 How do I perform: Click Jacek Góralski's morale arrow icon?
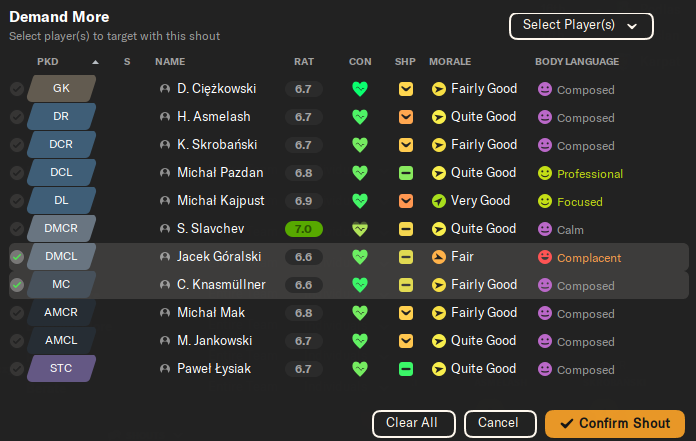[x=438, y=257]
